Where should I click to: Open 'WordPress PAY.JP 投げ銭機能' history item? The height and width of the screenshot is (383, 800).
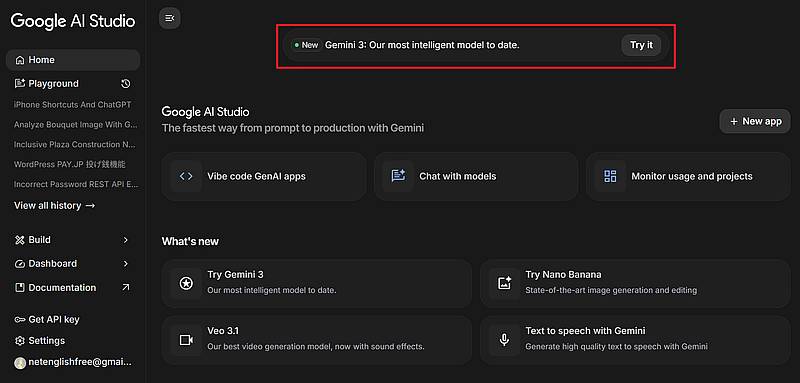click(x=70, y=164)
